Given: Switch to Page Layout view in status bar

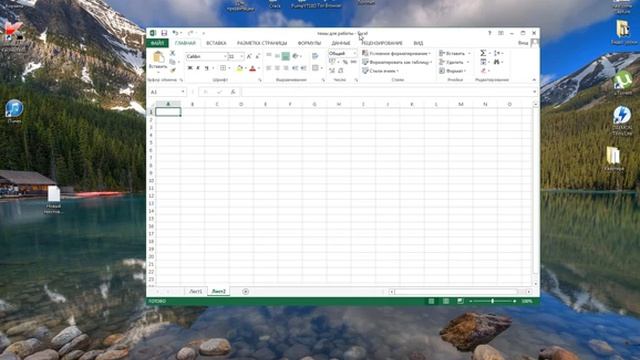Looking at the screenshot, I should click(446, 301).
